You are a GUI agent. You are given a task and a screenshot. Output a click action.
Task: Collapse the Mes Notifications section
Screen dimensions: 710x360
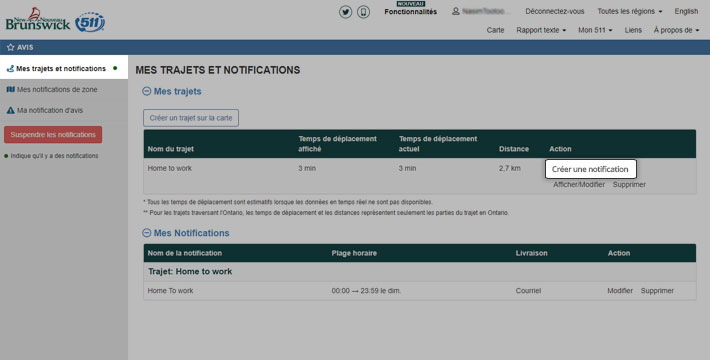coord(146,233)
